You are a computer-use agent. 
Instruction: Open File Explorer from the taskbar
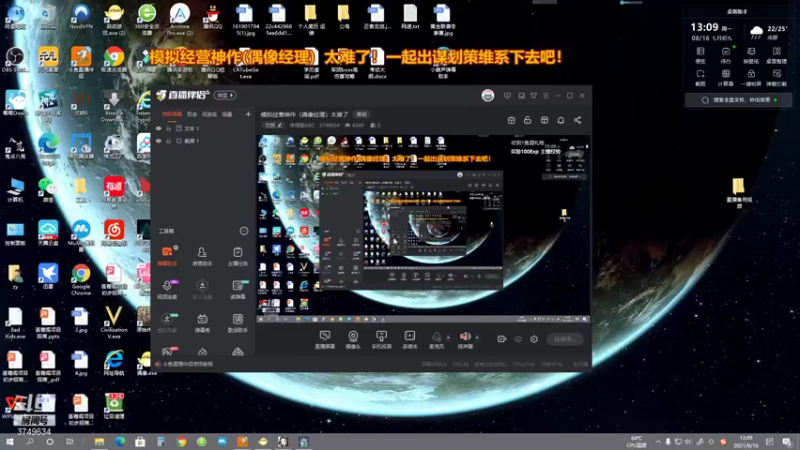coord(99,442)
